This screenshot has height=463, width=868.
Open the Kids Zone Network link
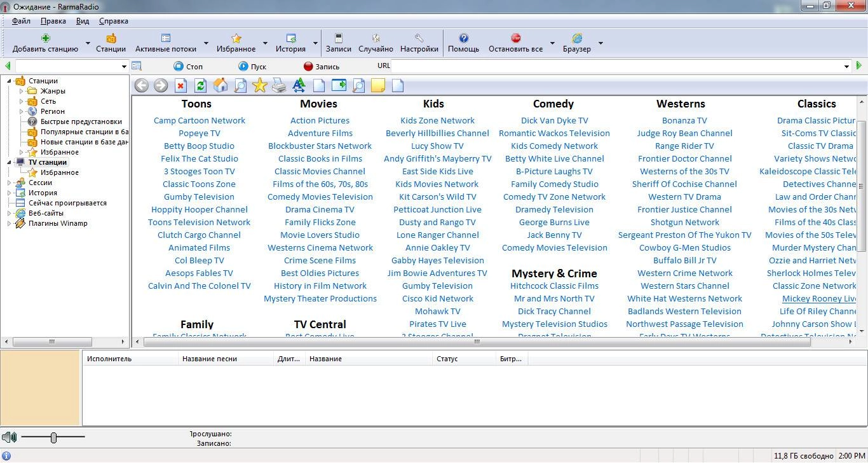pos(437,120)
